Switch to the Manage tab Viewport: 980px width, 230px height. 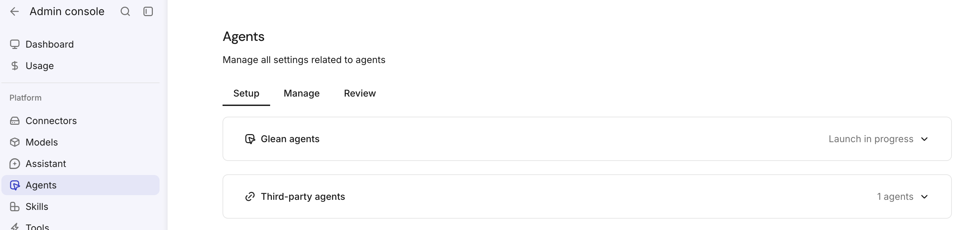pyautogui.click(x=302, y=93)
